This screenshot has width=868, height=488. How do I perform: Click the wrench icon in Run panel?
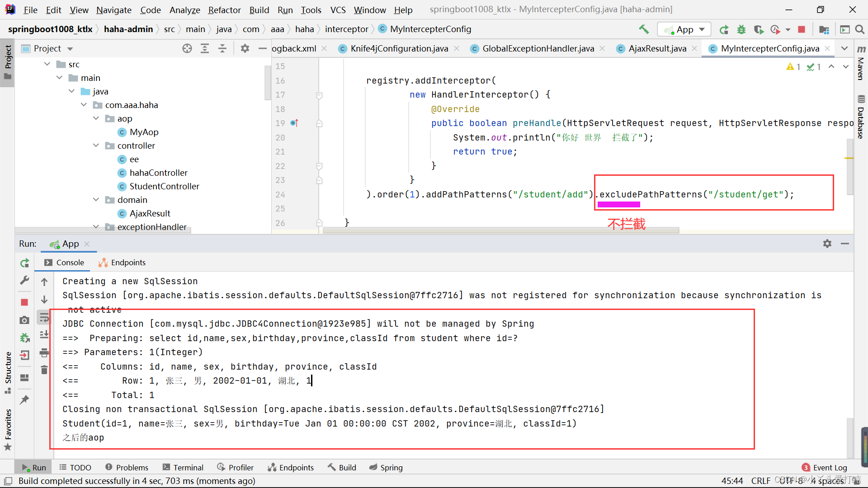[x=24, y=281]
